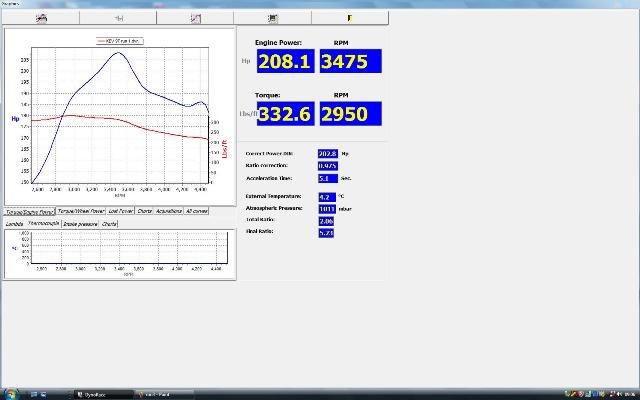The image size is (640, 400).
Task: Open the Lost Power tab
Action: click(120, 211)
